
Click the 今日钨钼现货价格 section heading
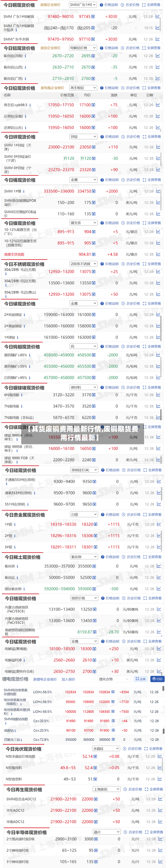tap(22, 347)
